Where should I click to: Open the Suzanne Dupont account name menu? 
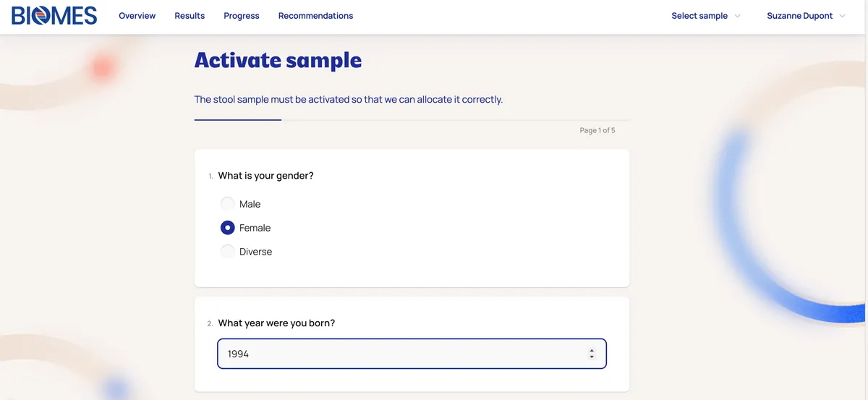click(799, 16)
